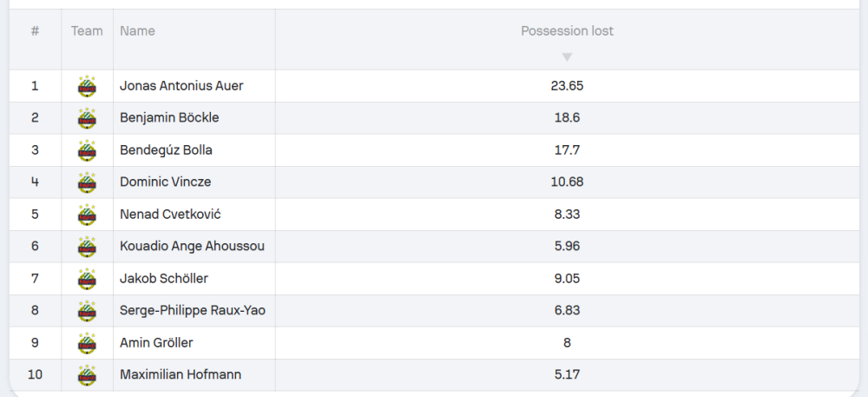868x397 pixels.
Task: Sort by the Possession lost column header
Action: tap(567, 31)
